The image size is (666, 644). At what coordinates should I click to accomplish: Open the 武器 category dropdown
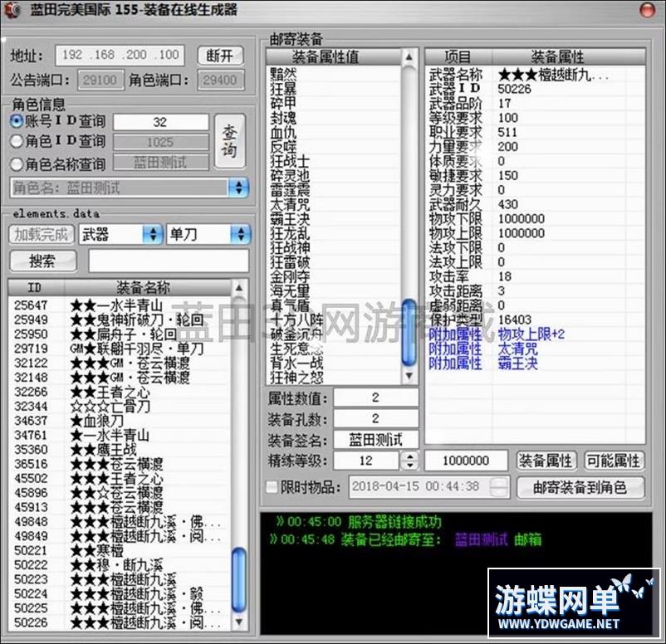[152, 235]
